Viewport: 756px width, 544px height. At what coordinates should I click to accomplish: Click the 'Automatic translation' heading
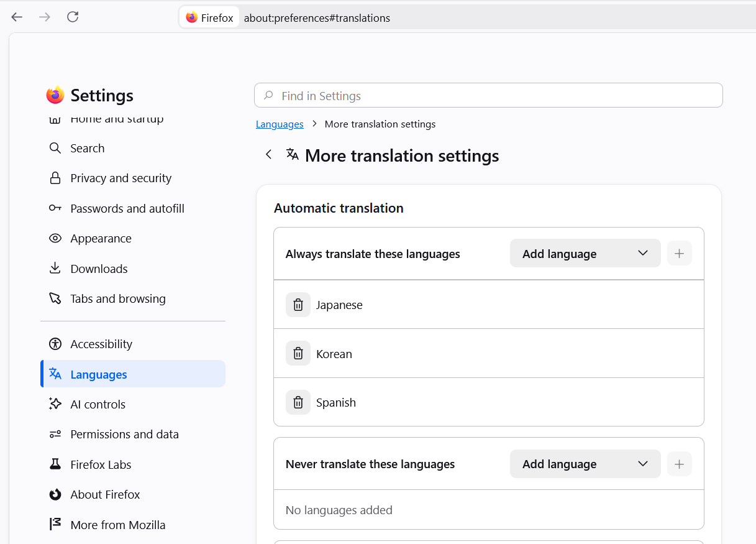tap(339, 208)
